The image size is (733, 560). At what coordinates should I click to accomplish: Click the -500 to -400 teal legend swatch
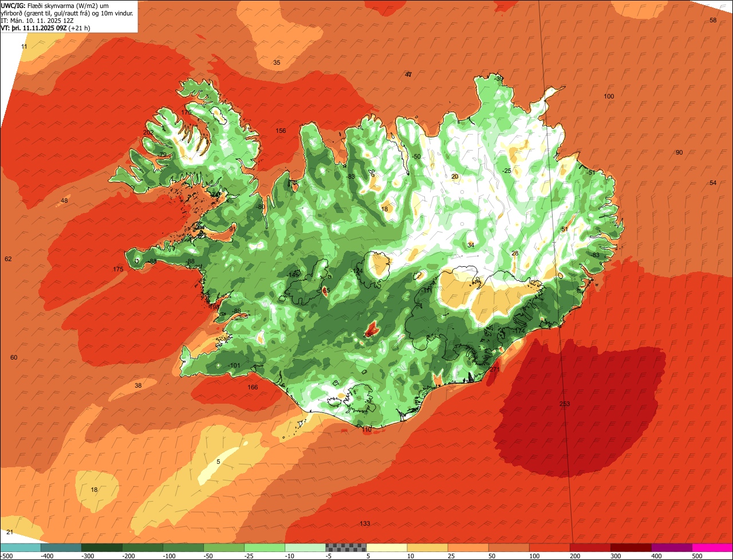(x=20, y=547)
